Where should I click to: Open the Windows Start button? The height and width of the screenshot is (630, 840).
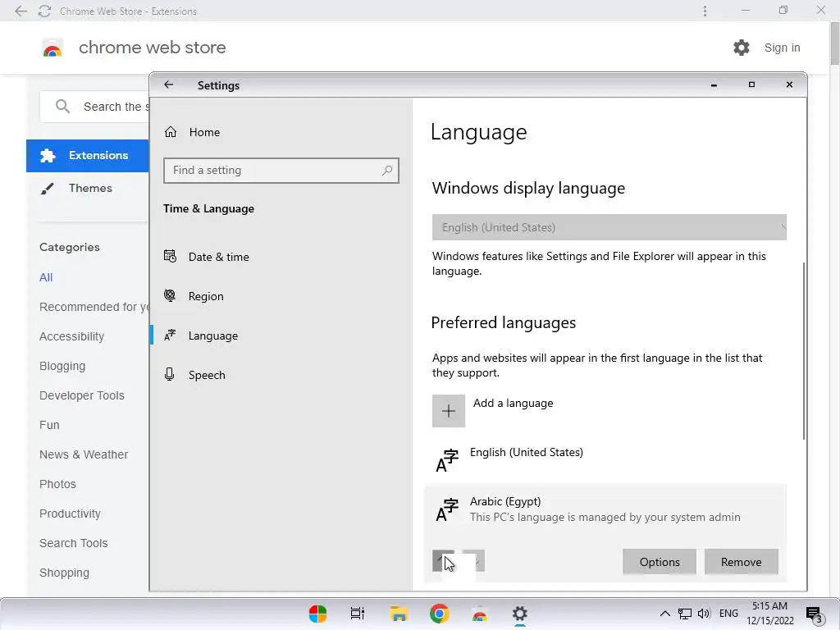click(317, 614)
